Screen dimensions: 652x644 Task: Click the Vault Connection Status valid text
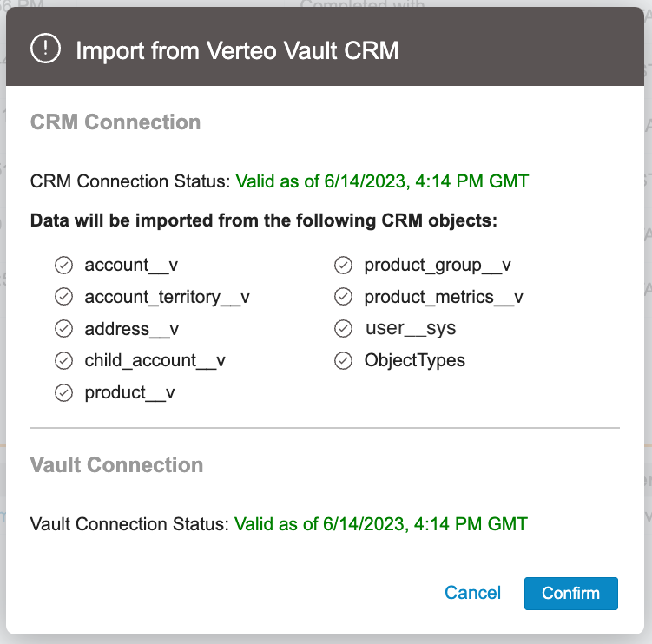382,524
